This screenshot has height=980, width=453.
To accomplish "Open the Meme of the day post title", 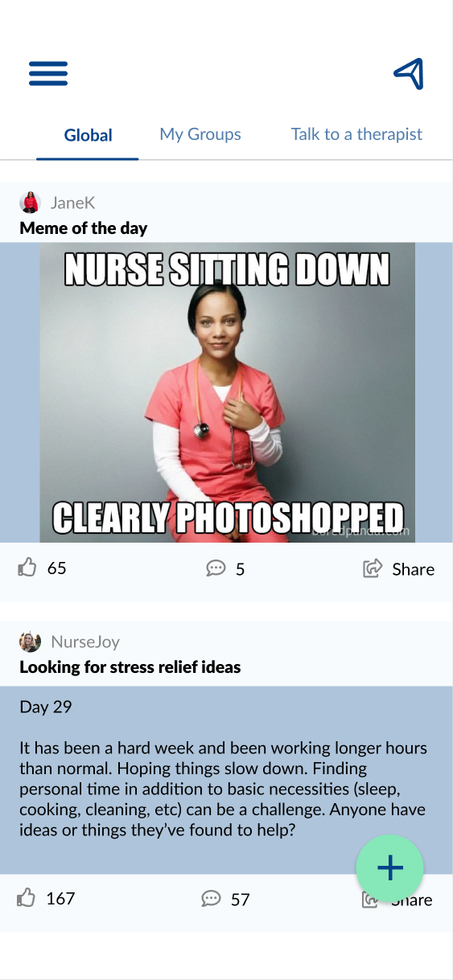I will click(x=84, y=228).
